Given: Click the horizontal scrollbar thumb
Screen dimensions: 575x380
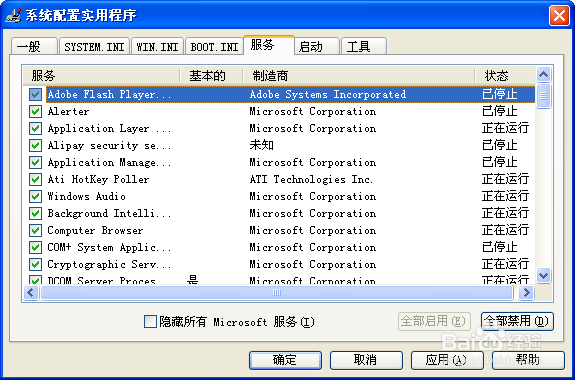Looking at the screenshot, I should [277, 293].
